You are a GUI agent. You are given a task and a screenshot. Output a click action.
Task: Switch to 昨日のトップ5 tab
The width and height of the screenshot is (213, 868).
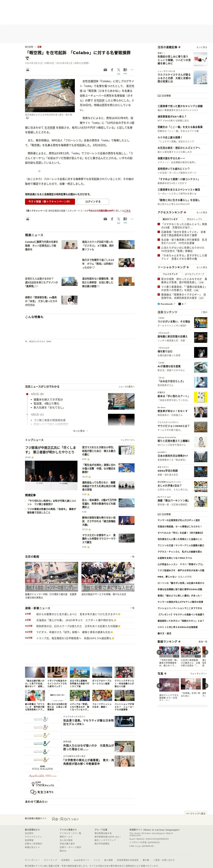195,219
